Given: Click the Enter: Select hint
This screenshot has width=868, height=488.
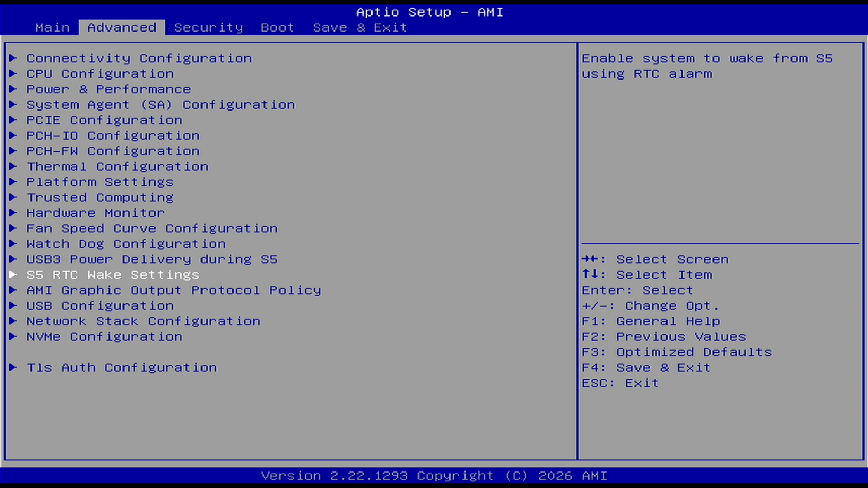Looking at the screenshot, I should pos(638,290).
